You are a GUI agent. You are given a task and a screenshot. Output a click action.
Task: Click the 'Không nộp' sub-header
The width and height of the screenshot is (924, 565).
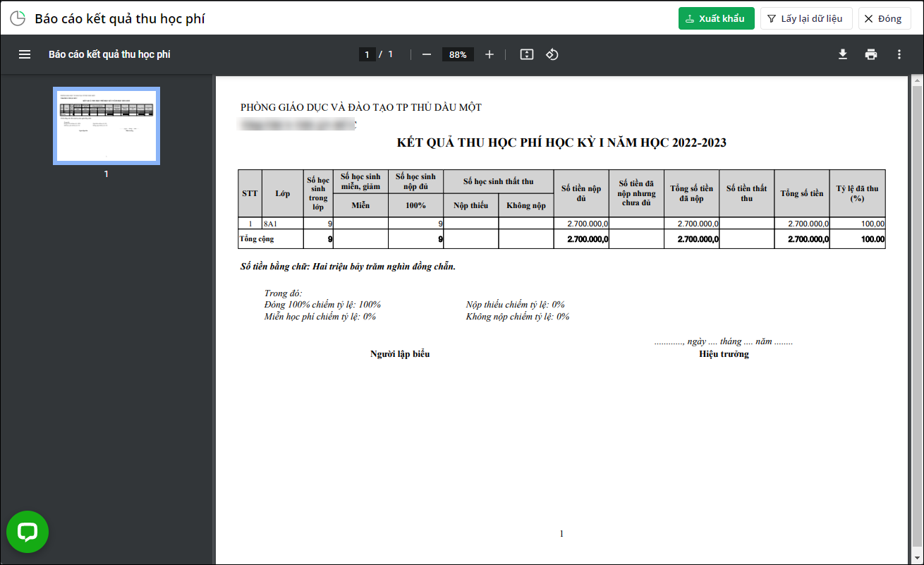tap(526, 205)
